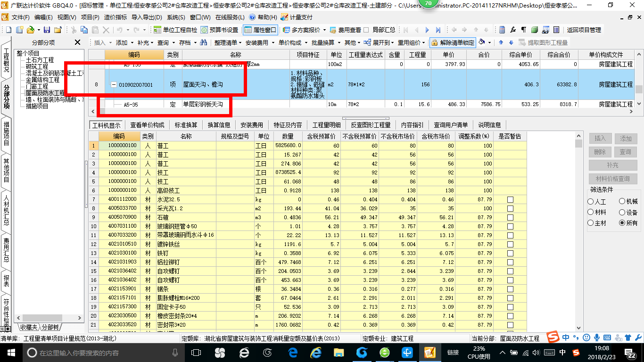Check 是否暂估 box for 水泥32.5 row
Screen dimensions: 644x362
point(510,199)
